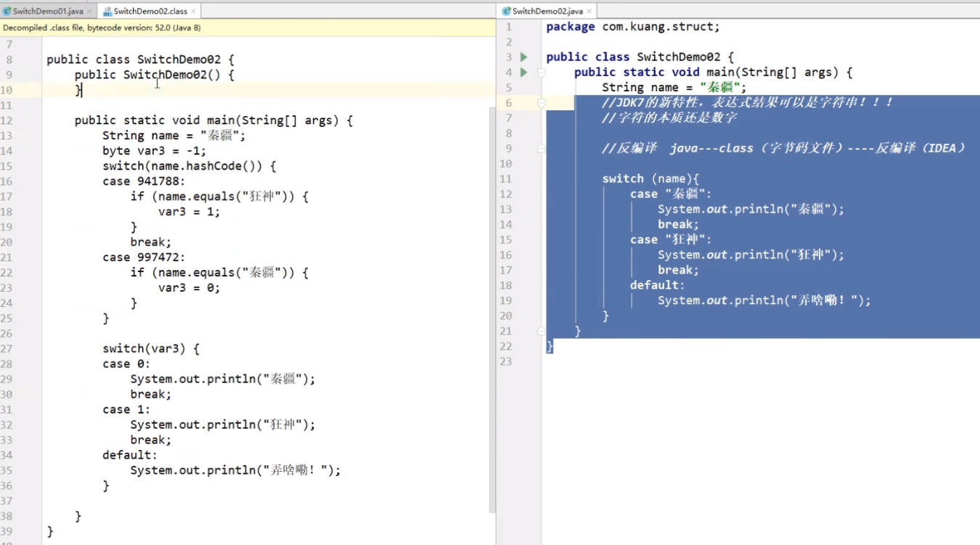Click 'default:' in the decompiled class pane

(130, 455)
